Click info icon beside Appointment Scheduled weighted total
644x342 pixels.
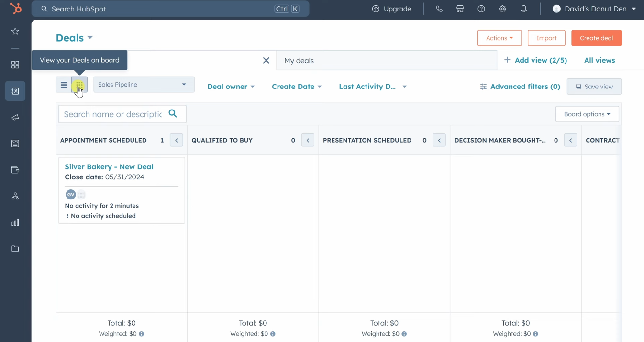tap(142, 334)
